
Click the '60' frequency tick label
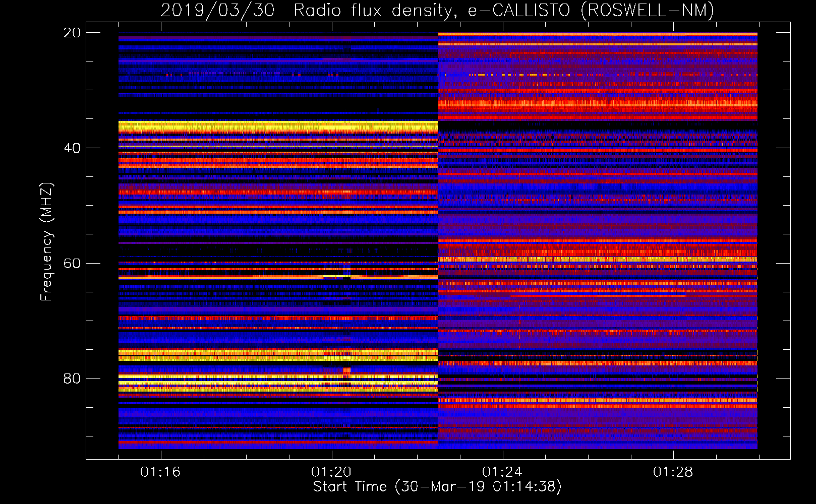point(72,263)
